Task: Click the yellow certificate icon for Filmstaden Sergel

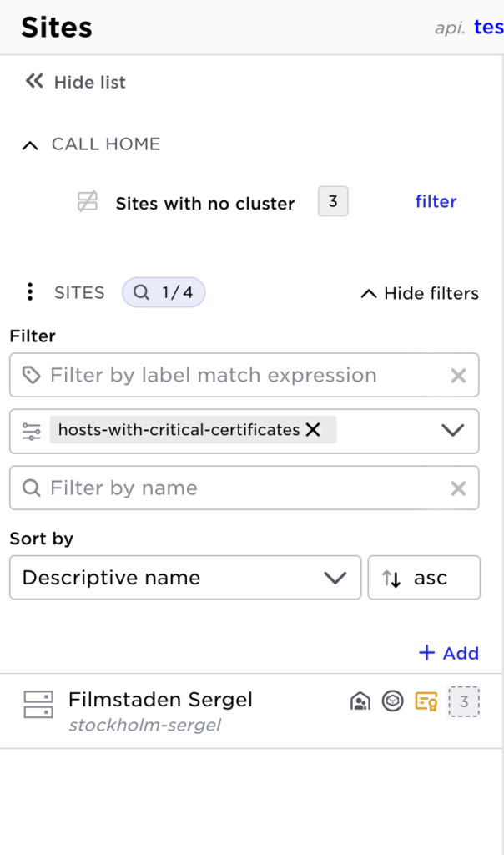Action: (x=424, y=701)
